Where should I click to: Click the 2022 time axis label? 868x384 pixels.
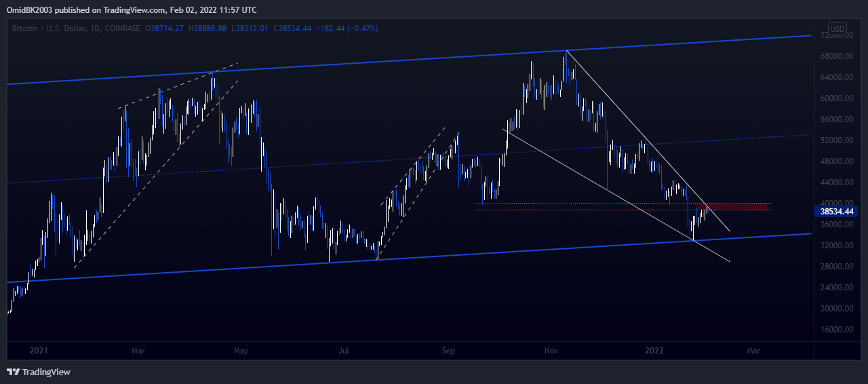[x=654, y=351]
